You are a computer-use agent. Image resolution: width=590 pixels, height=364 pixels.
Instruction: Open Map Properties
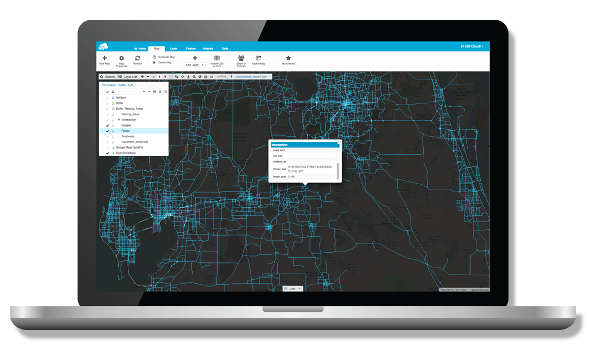tap(122, 59)
